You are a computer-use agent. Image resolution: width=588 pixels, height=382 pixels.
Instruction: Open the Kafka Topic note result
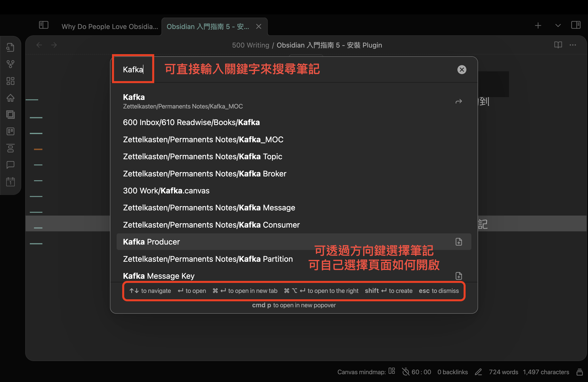pyautogui.click(x=294, y=156)
